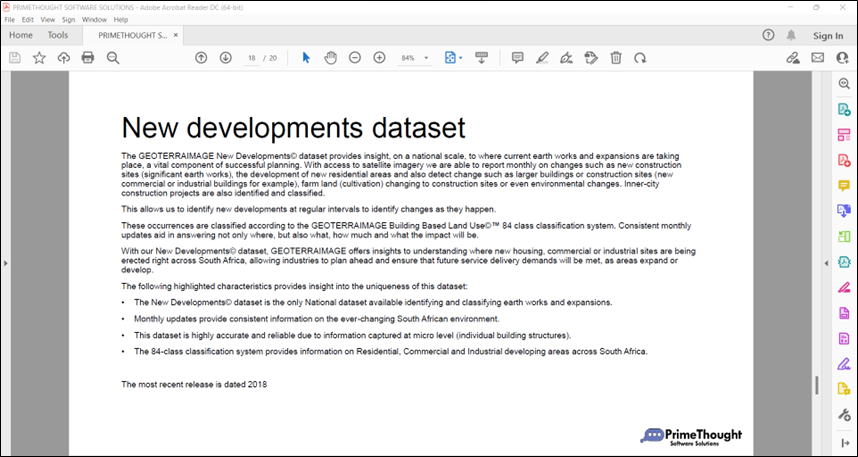Open search magnifier in right pane

tap(844, 84)
